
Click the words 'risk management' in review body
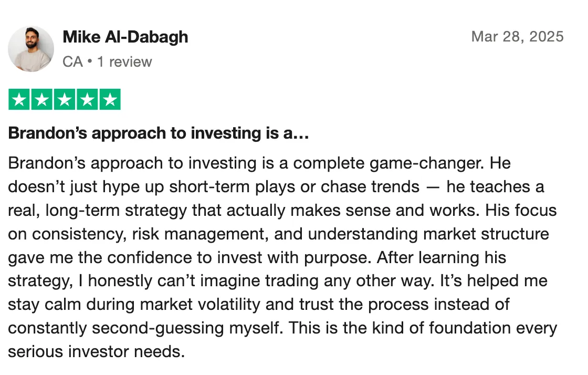tap(200, 234)
